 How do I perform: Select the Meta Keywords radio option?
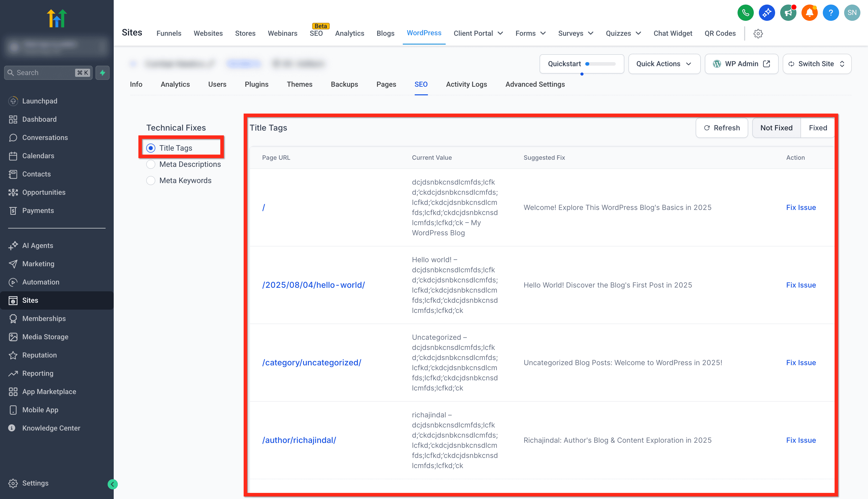coord(151,180)
